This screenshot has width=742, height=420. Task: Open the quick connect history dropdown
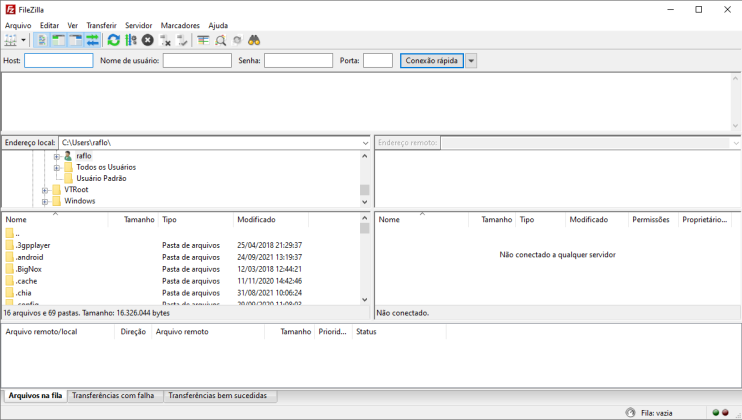tap(471, 61)
